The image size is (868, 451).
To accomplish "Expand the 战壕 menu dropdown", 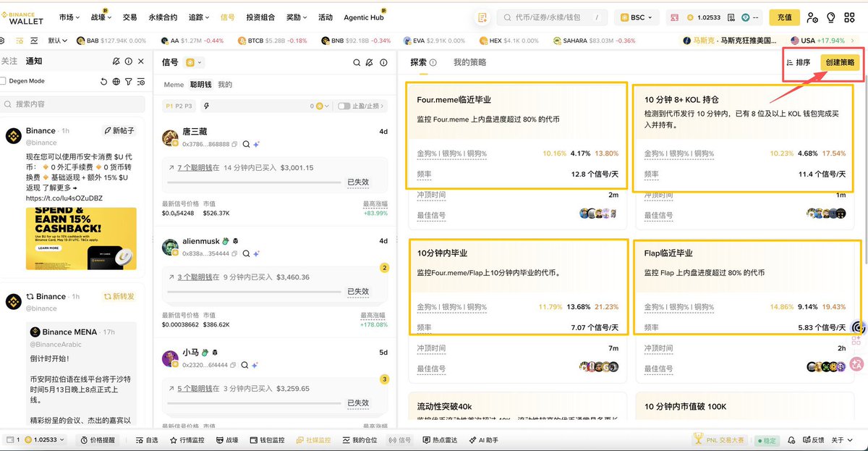I will tap(101, 17).
